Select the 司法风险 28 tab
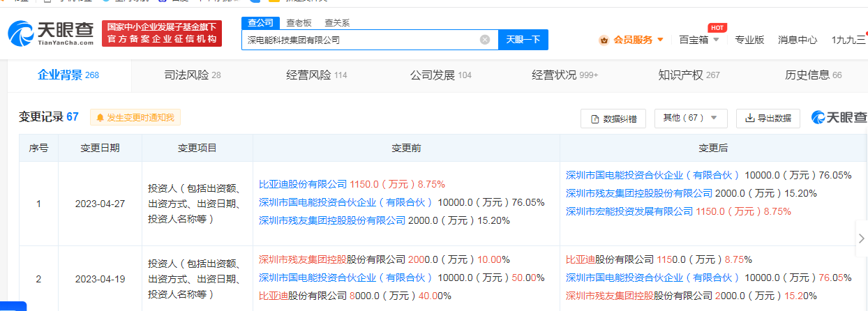Image resolution: width=868 pixels, height=311 pixels. (193, 75)
